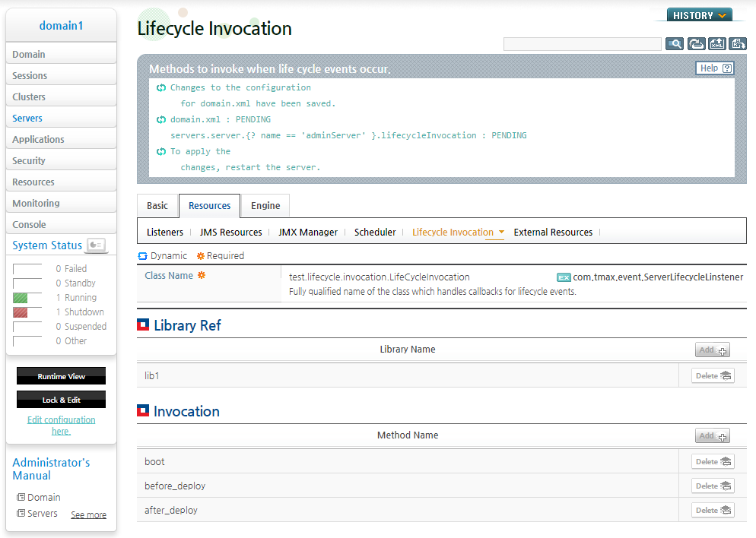This screenshot has width=756, height=538.
Task: Open Sessions in the sidebar
Action: (x=62, y=75)
